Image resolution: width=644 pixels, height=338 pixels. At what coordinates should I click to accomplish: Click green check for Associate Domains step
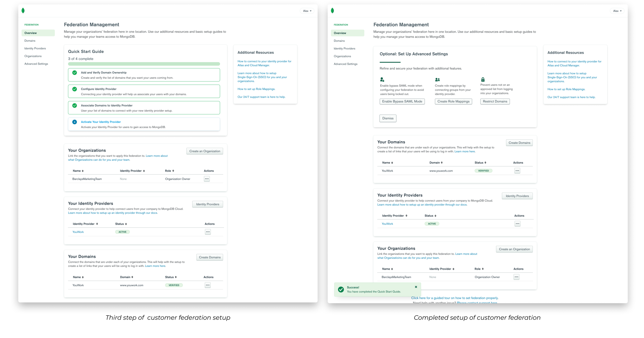pyautogui.click(x=74, y=105)
